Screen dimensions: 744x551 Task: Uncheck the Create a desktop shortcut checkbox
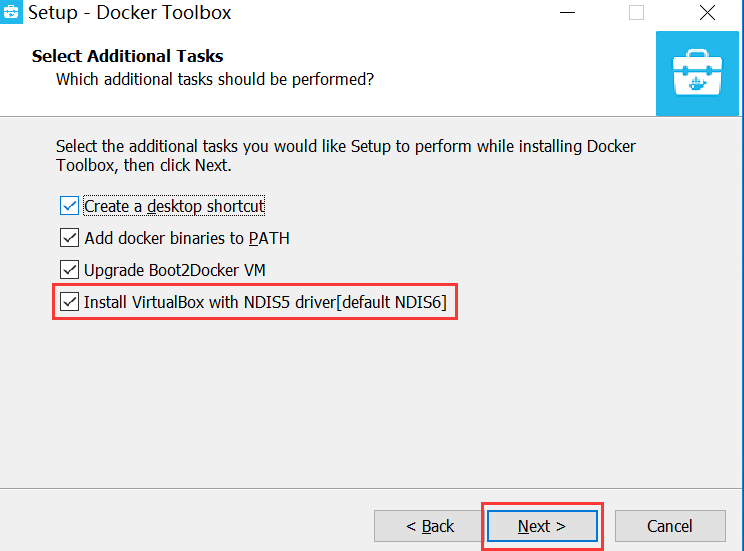tap(69, 206)
